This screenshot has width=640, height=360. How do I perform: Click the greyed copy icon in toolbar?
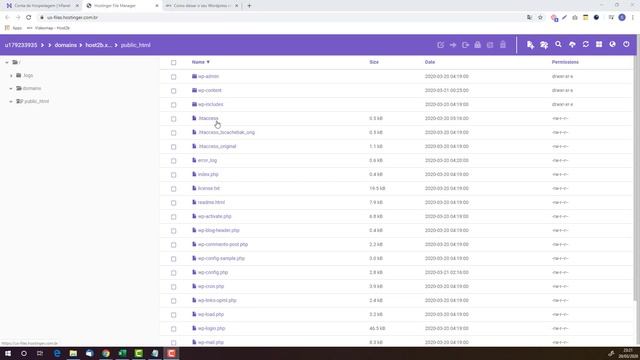point(465,45)
